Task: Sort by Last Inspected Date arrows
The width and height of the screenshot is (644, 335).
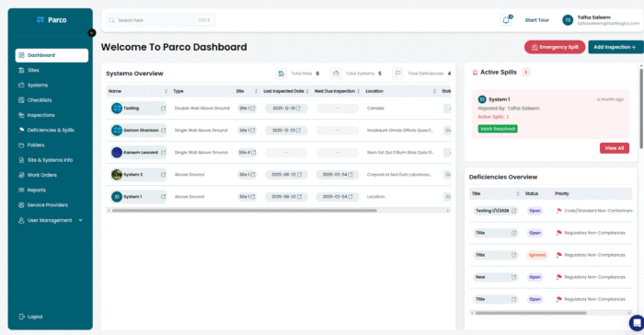Action: [x=307, y=91]
